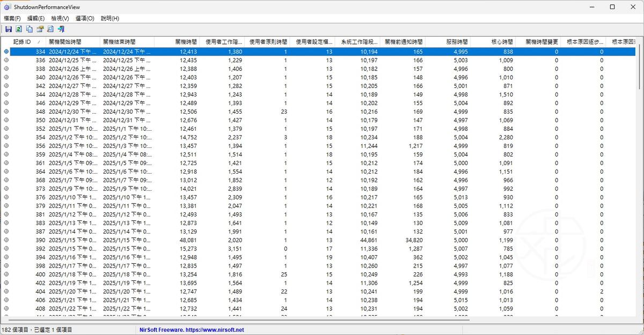Sort by the 關機時間 column header
The height and width of the screenshot is (335, 644).
[x=177, y=41]
